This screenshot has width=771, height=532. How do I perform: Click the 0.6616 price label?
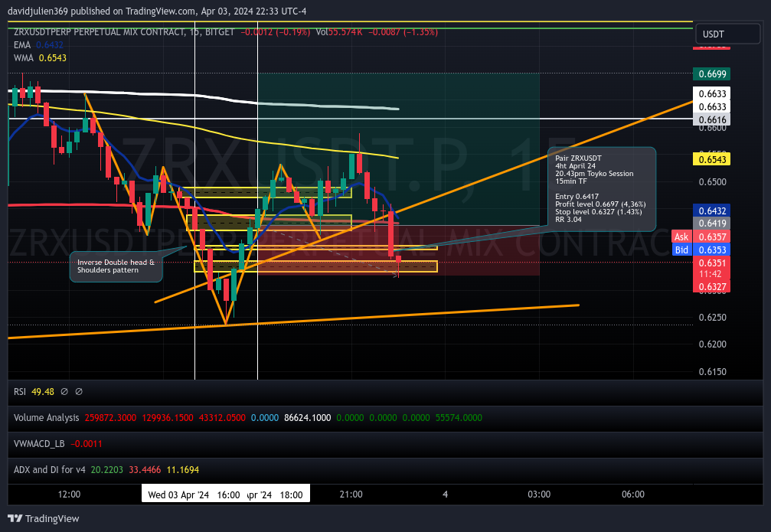[711, 120]
